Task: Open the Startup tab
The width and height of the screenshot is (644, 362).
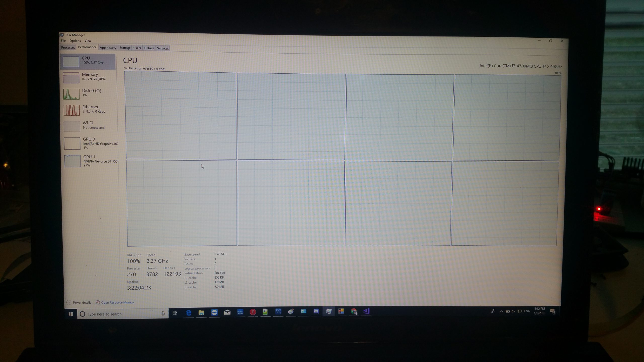Action: (x=125, y=48)
